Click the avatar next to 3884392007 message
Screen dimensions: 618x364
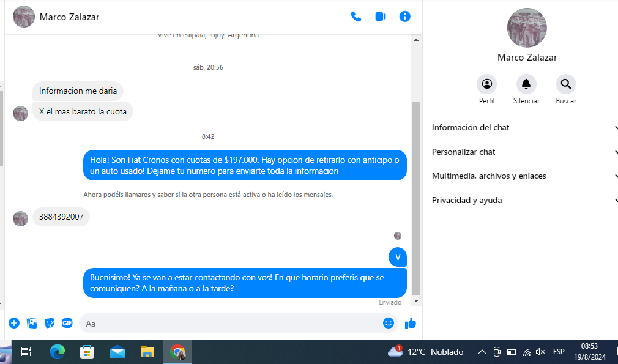pos(20,218)
